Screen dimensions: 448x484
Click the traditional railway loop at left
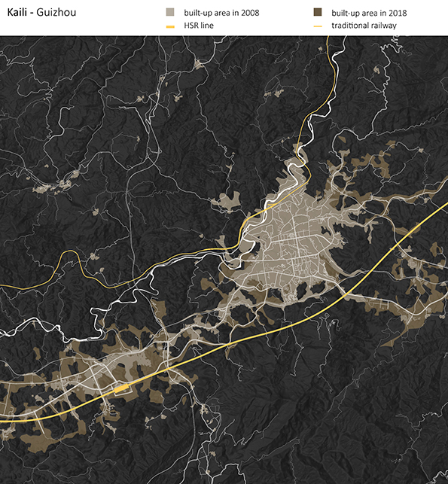(71, 257)
